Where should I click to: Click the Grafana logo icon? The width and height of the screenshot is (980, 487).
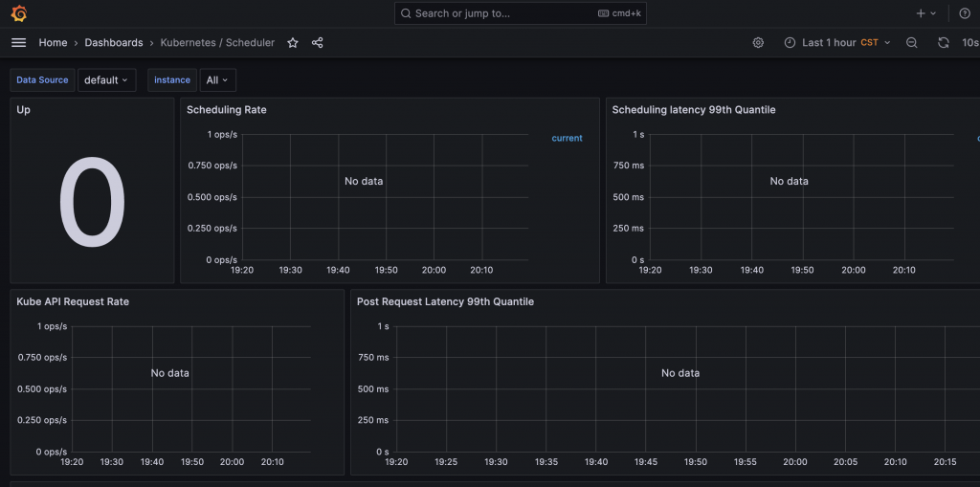[x=19, y=13]
